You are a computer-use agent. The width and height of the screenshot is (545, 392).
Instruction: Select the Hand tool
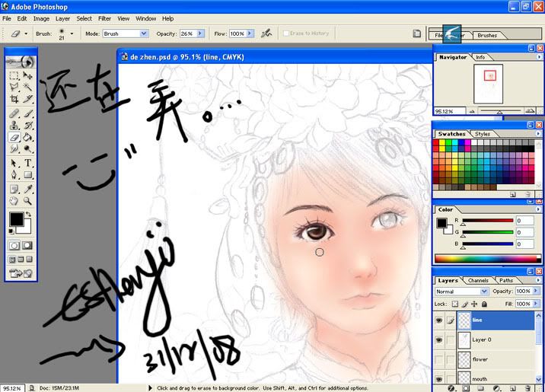(14, 201)
